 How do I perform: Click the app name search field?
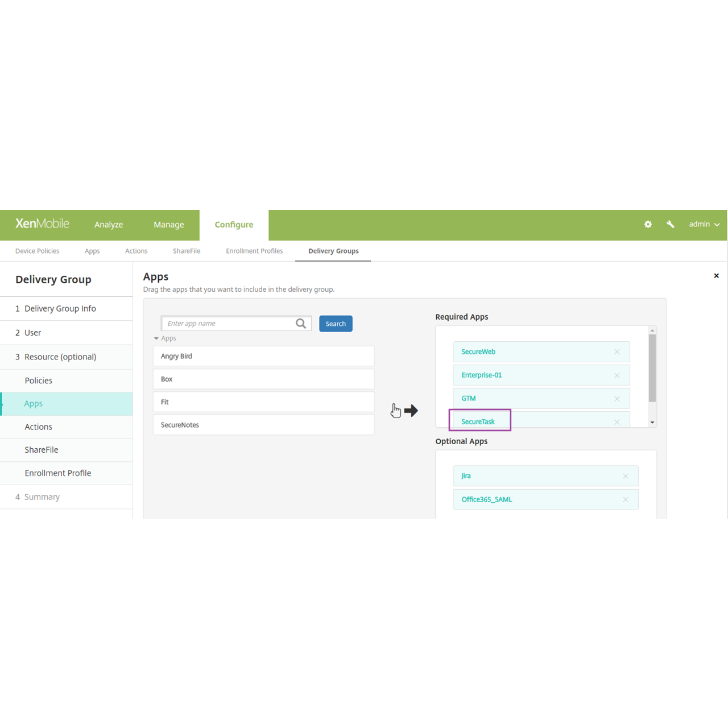click(x=230, y=323)
